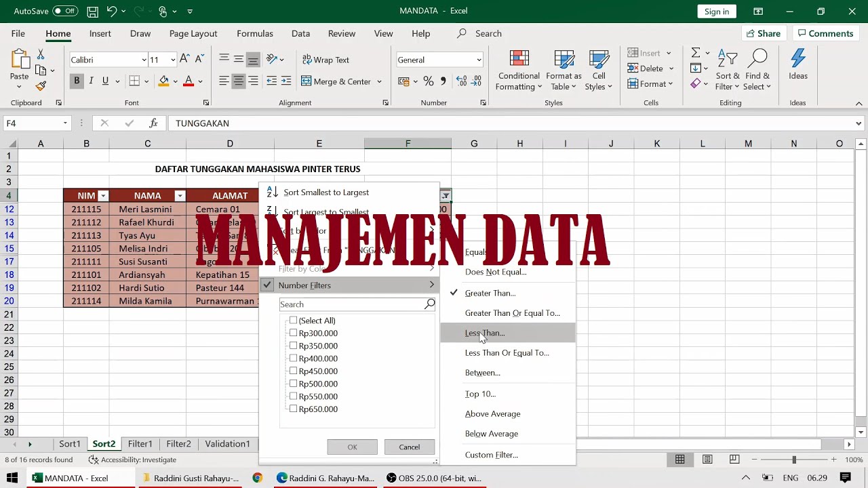Open the Name Box dropdown arrow
This screenshot has width=868, height=488.
point(66,123)
